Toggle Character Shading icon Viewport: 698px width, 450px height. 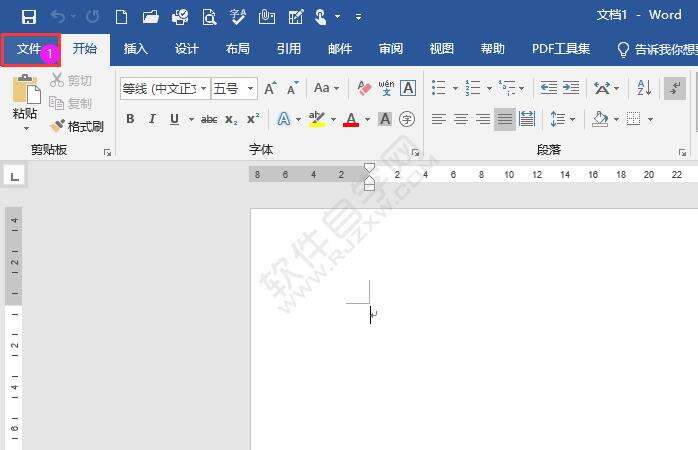385,119
